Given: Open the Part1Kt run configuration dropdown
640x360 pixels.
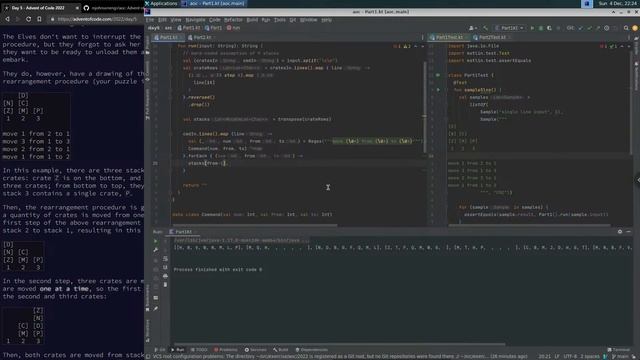Looking at the screenshot, I should coord(509,28).
